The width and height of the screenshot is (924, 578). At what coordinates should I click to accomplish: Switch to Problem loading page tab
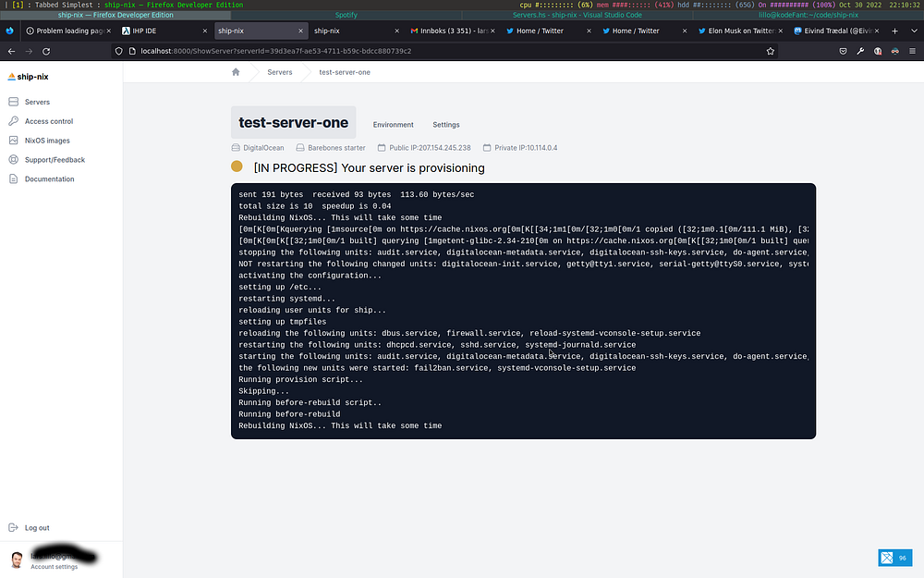click(x=68, y=31)
